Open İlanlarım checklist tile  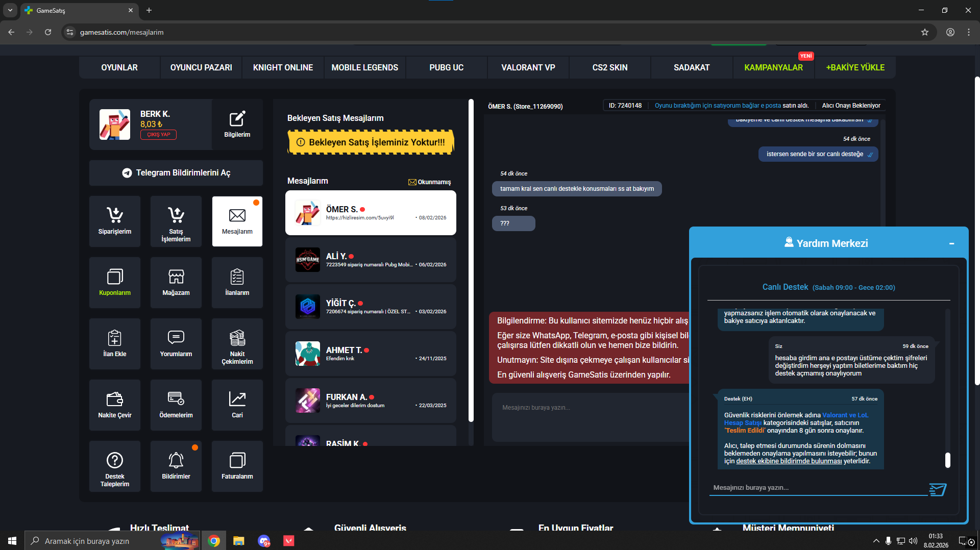[237, 283]
